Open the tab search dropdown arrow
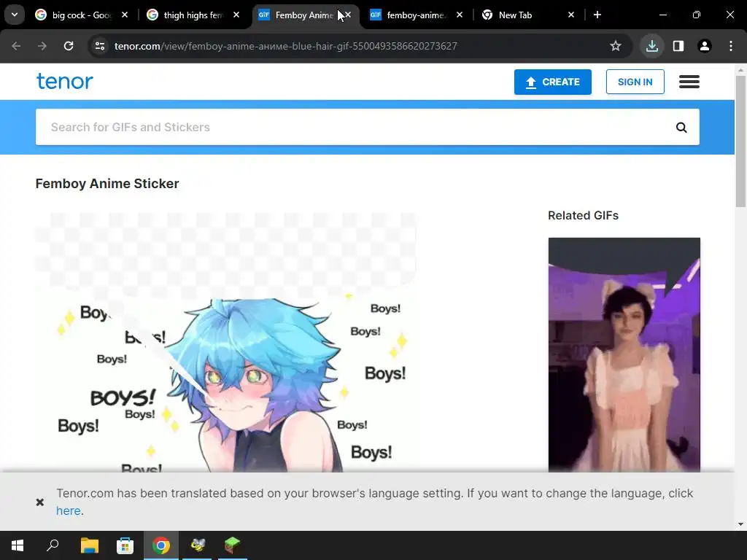Screen dimensions: 747x560 [15, 15]
